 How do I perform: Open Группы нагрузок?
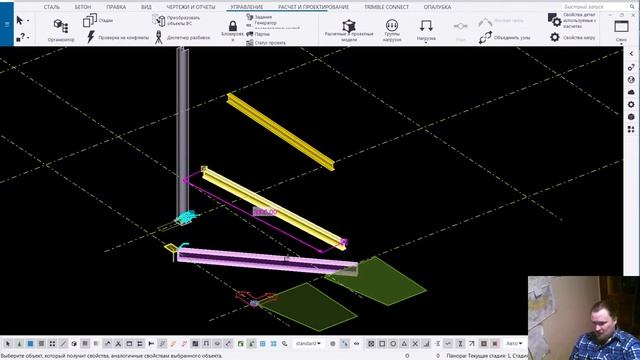click(x=392, y=30)
